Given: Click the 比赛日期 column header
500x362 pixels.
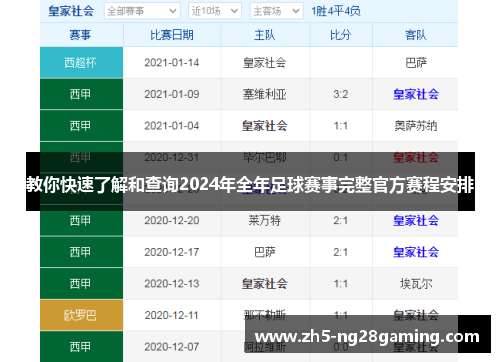Looking at the screenshot, I should coord(172,35).
